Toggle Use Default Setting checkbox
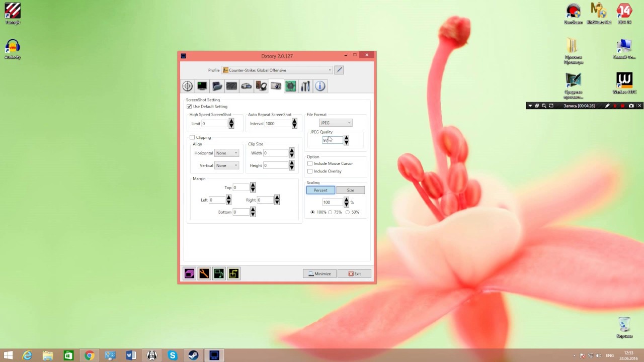 tap(189, 107)
